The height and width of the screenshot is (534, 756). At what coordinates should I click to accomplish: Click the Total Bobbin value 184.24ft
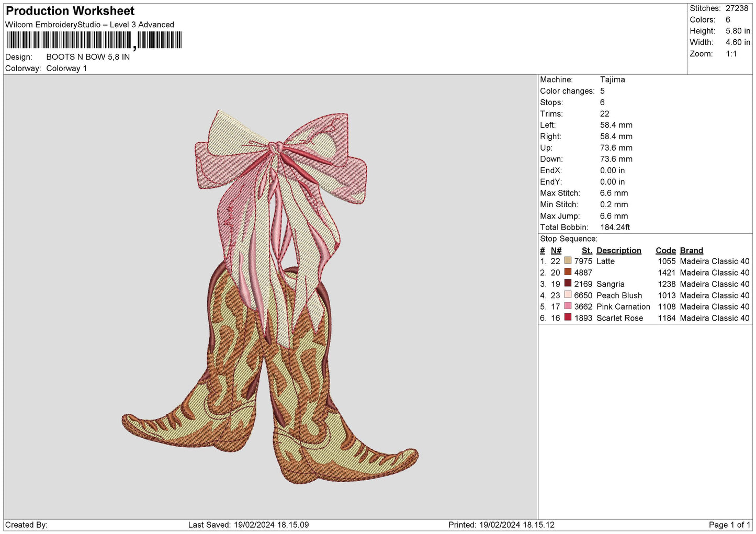click(615, 228)
